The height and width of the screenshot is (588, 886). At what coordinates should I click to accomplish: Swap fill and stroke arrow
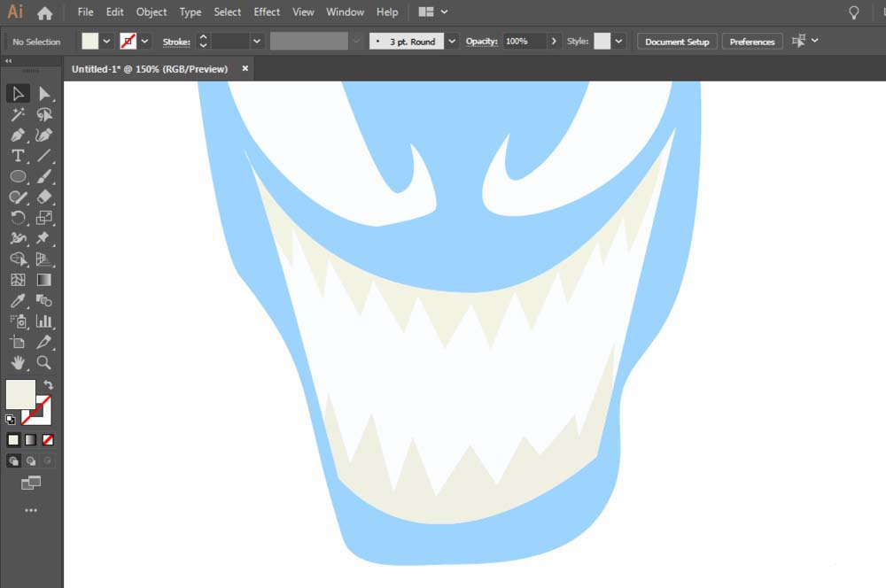pyautogui.click(x=49, y=385)
